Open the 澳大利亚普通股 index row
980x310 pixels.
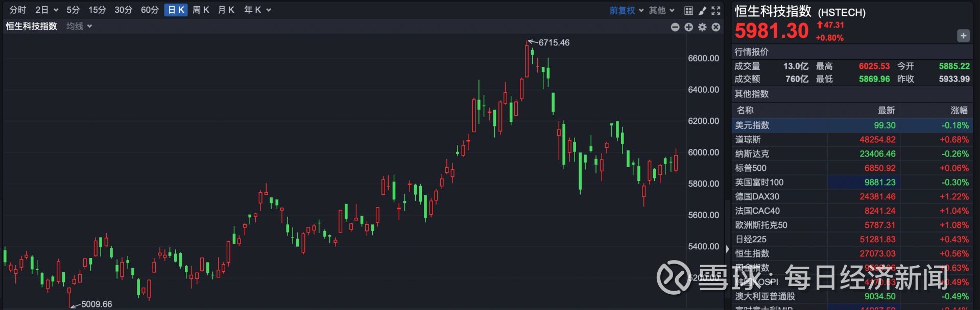(x=852, y=296)
